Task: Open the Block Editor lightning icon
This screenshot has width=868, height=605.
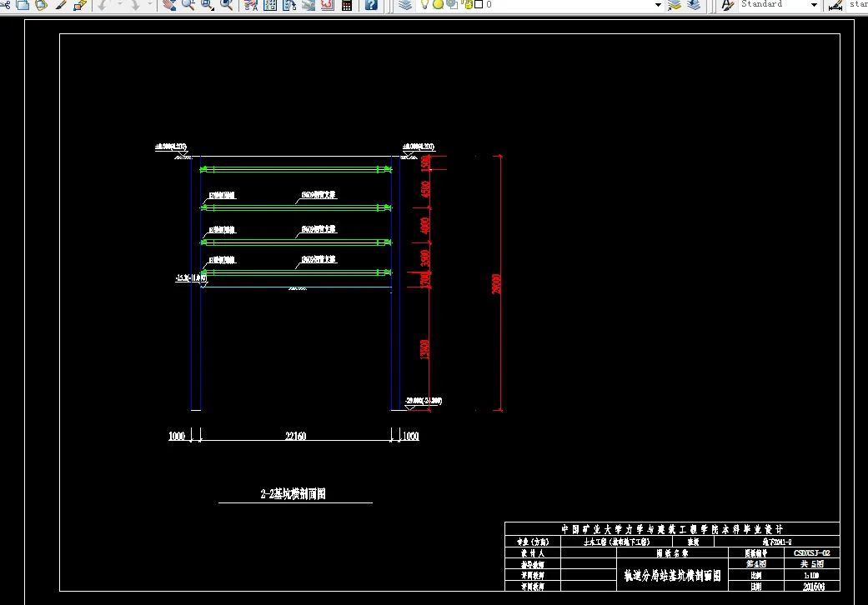Action: tap(80, 4)
